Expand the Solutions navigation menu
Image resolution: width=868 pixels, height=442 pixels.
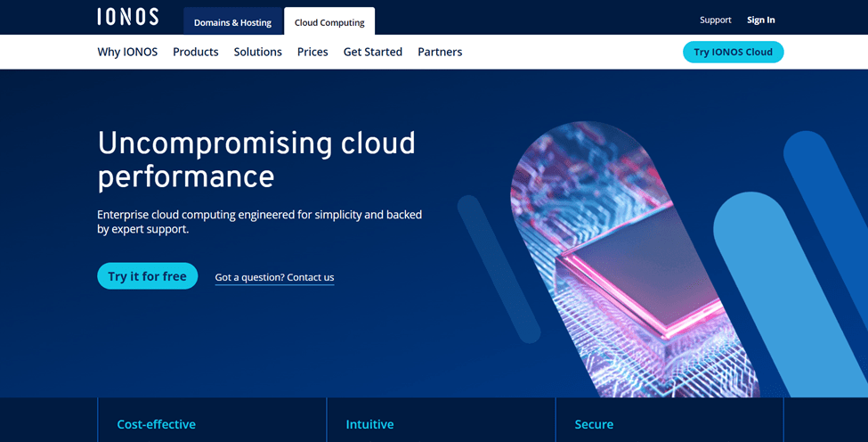coord(257,52)
